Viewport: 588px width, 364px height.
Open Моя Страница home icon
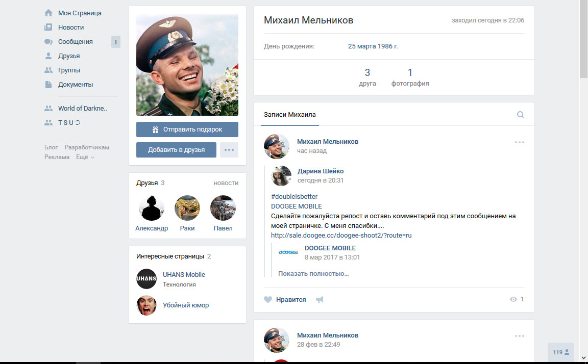(x=48, y=13)
